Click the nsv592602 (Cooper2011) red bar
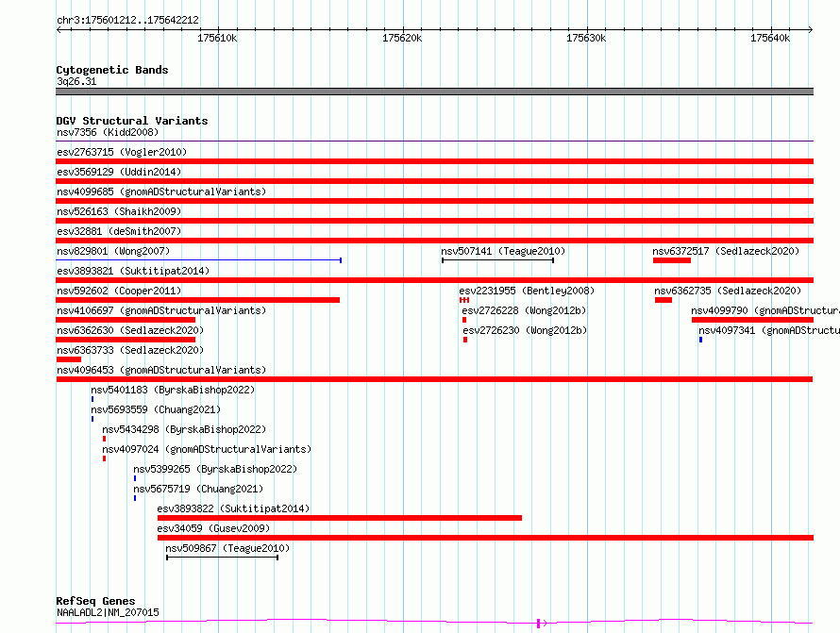 (x=197, y=300)
